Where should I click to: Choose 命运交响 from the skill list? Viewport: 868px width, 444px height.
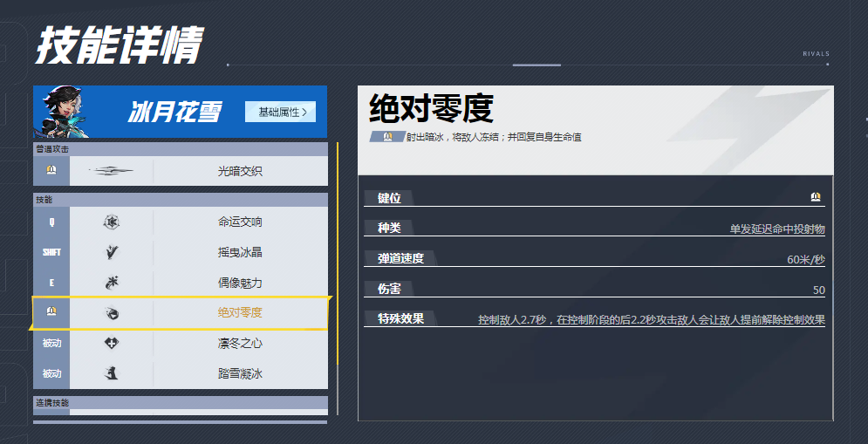[240, 222]
